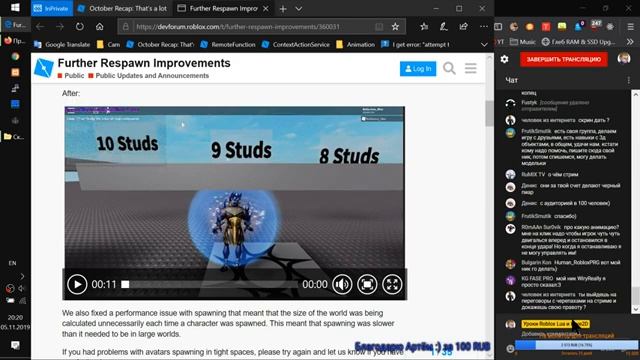Go back in Edge browser
640x360 pixels.
click(40, 27)
